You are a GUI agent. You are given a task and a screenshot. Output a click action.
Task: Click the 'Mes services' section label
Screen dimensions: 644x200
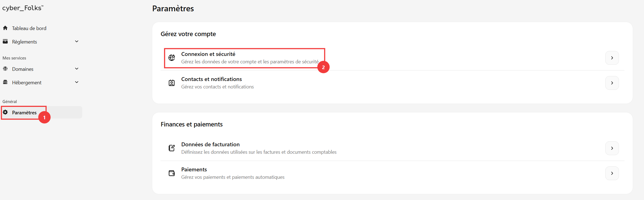tap(14, 58)
